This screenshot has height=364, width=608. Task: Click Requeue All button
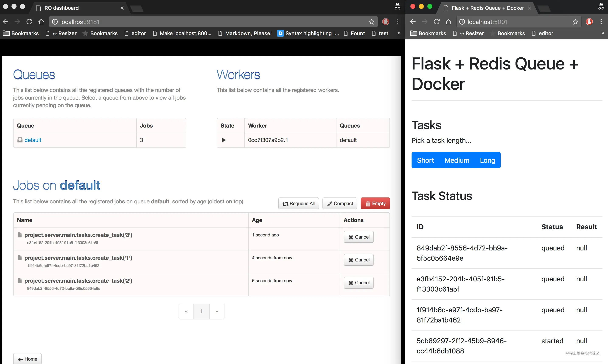(x=298, y=203)
